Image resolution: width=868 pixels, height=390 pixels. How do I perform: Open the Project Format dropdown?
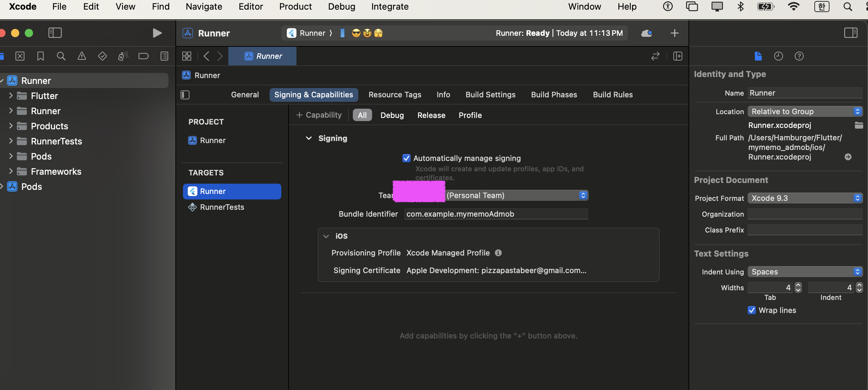805,198
